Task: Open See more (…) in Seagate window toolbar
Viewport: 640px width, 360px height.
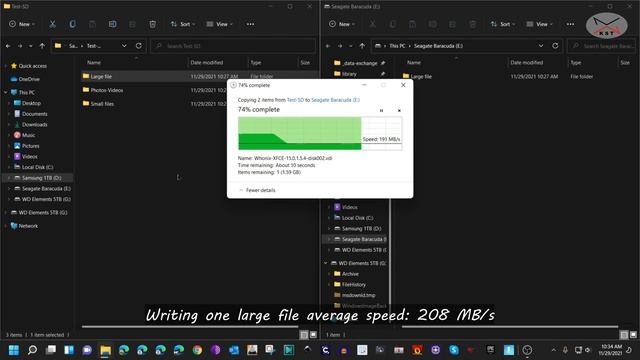Action: click(570, 24)
